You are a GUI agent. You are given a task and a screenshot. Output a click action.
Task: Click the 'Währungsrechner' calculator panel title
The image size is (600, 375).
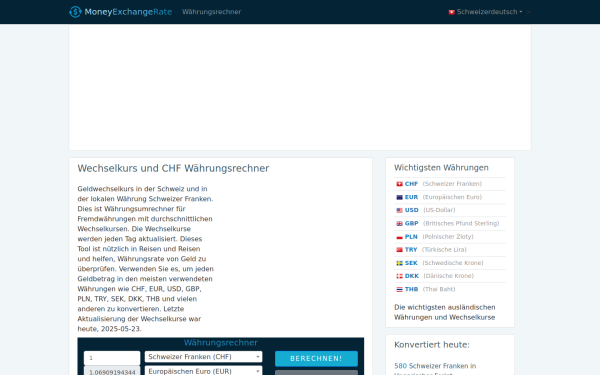pyautogui.click(x=221, y=343)
